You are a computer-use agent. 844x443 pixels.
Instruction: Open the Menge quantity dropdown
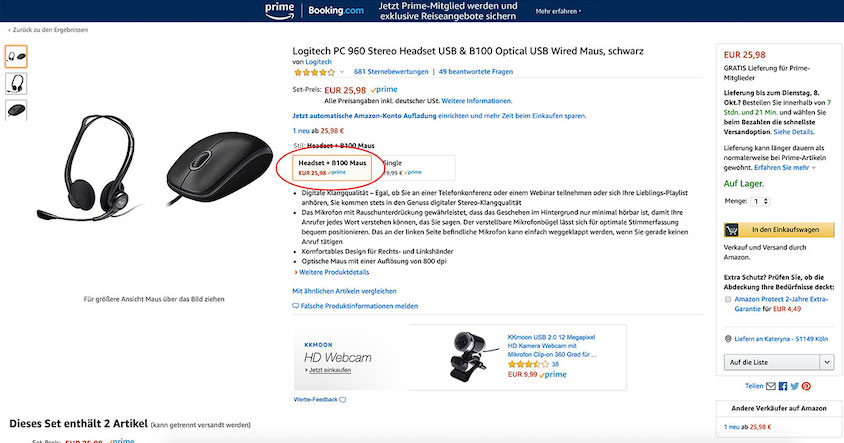click(760, 201)
